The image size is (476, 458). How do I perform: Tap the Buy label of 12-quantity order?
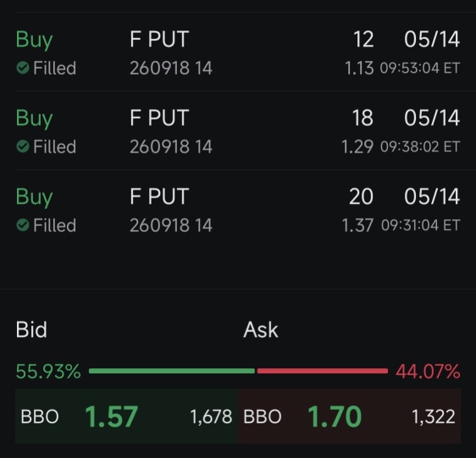pos(35,40)
